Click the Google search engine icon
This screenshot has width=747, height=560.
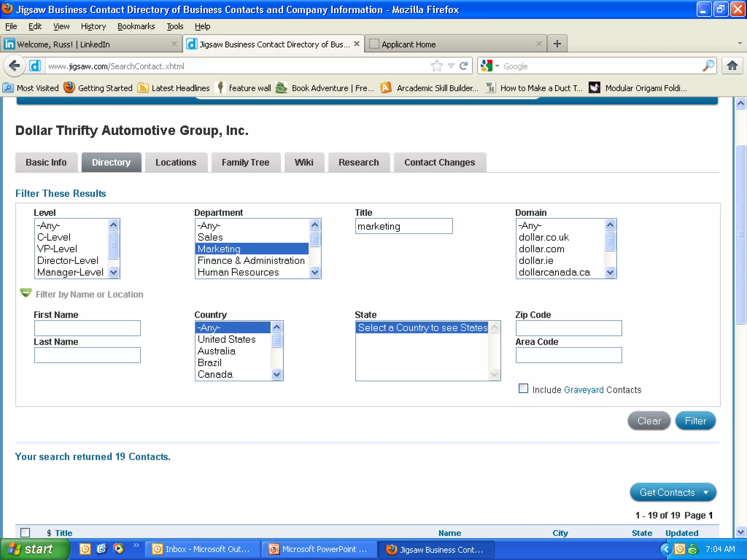point(487,66)
